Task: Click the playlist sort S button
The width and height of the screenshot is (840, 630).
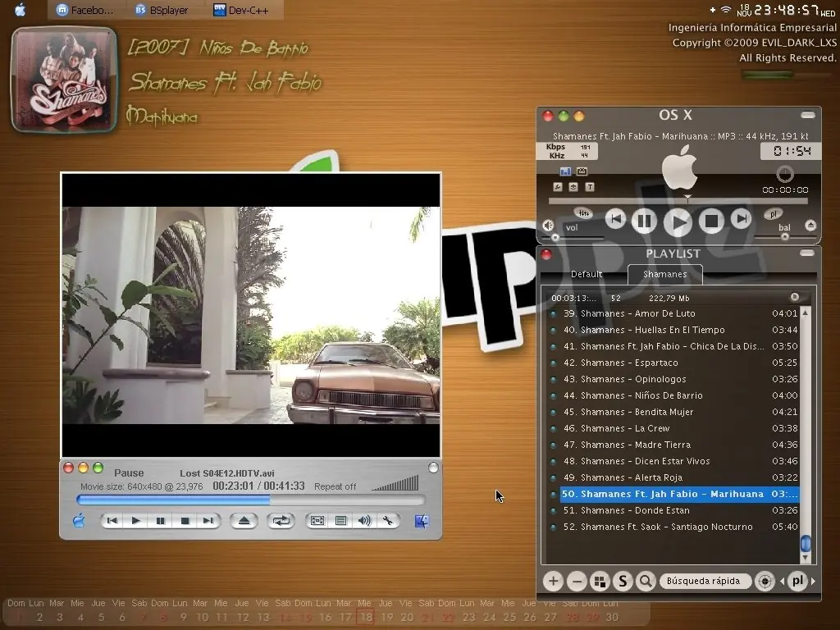Action: pos(623,582)
